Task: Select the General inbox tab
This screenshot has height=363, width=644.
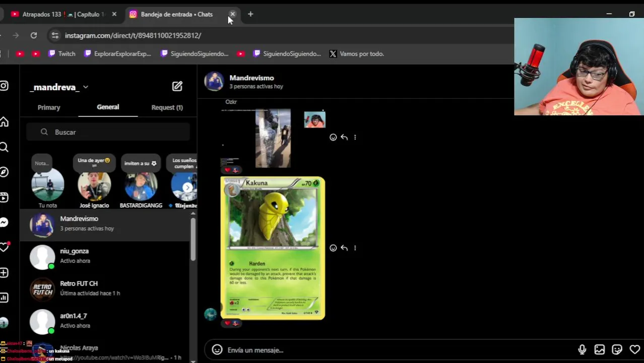Action: click(x=108, y=107)
